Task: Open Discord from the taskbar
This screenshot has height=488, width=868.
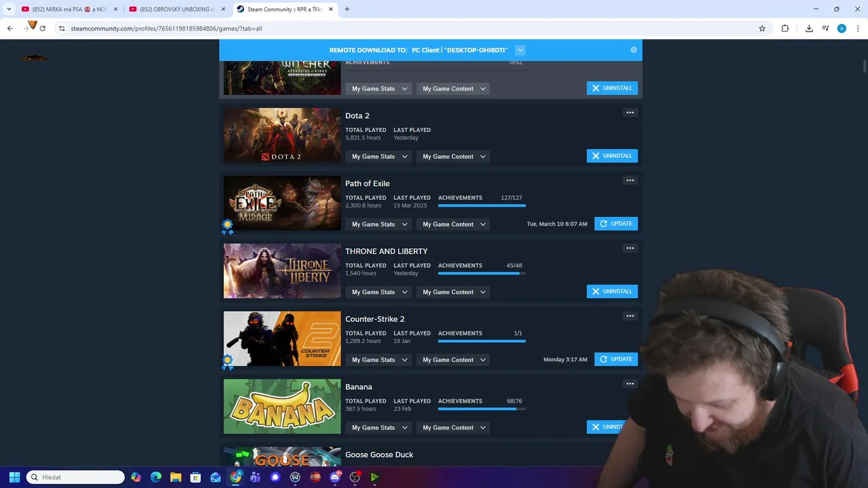Action: coord(335,477)
